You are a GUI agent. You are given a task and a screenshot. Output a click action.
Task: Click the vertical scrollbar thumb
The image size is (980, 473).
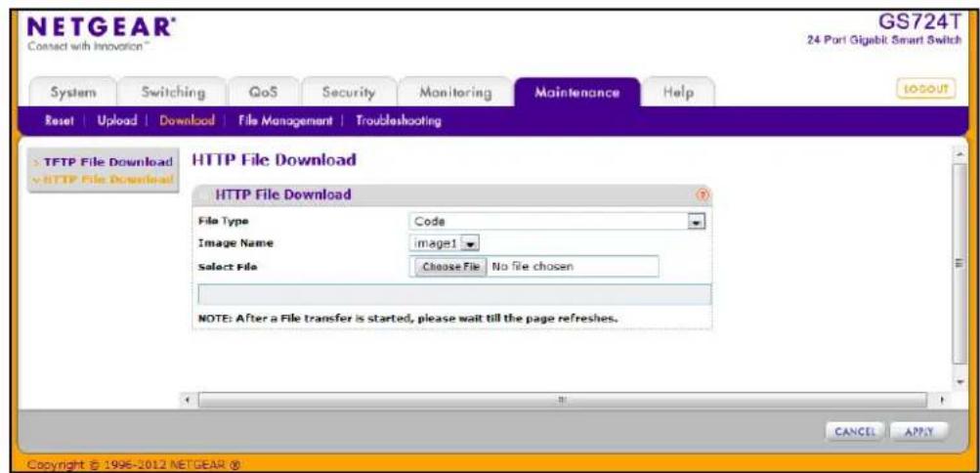click(960, 263)
